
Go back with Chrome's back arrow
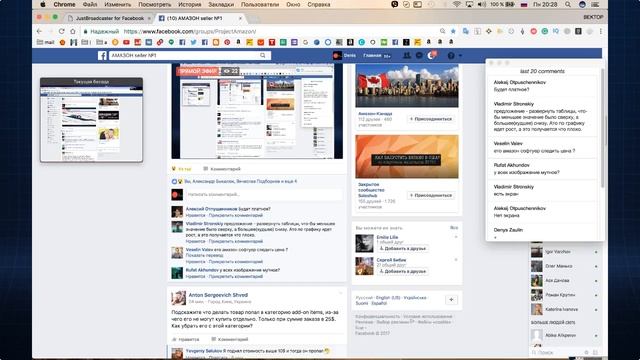click(x=40, y=31)
